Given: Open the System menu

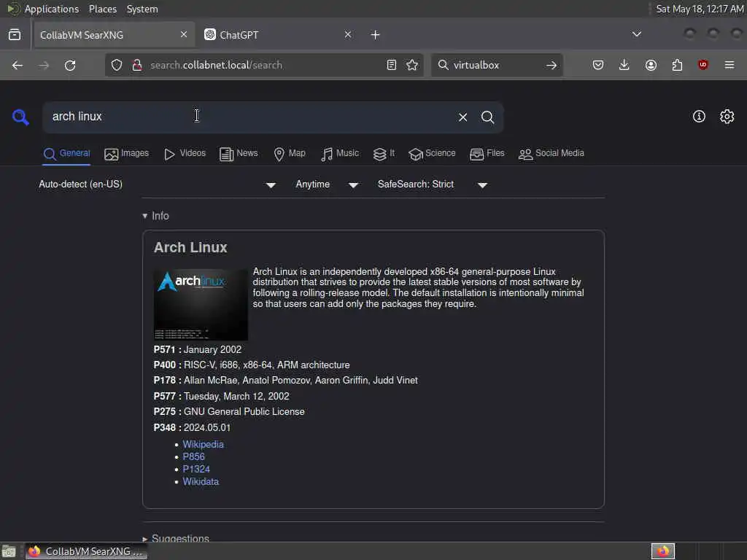Looking at the screenshot, I should click(142, 9).
